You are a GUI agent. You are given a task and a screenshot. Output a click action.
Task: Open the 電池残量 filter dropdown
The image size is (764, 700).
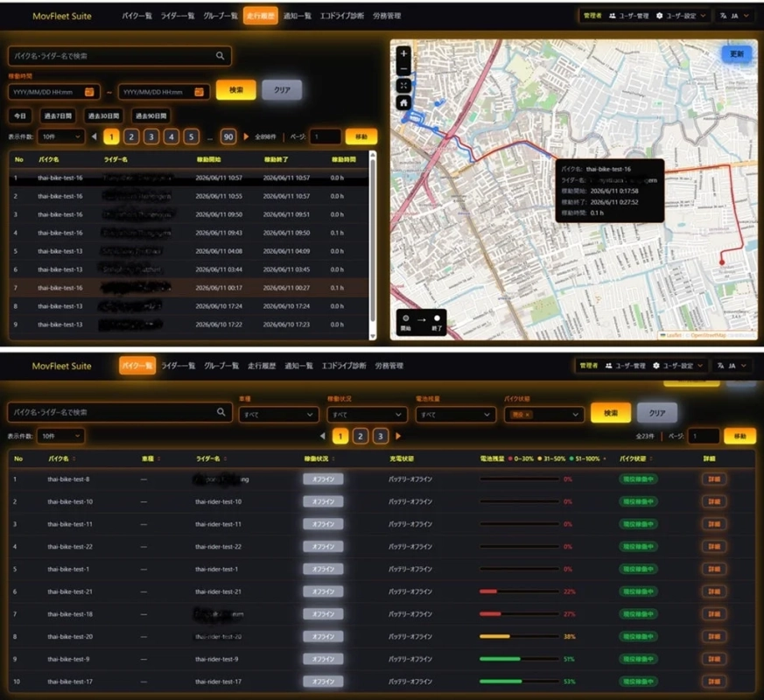tap(456, 415)
